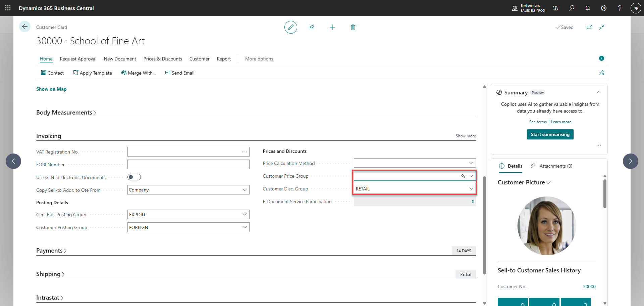Delete the customer with trash icon

coord(353,27)
